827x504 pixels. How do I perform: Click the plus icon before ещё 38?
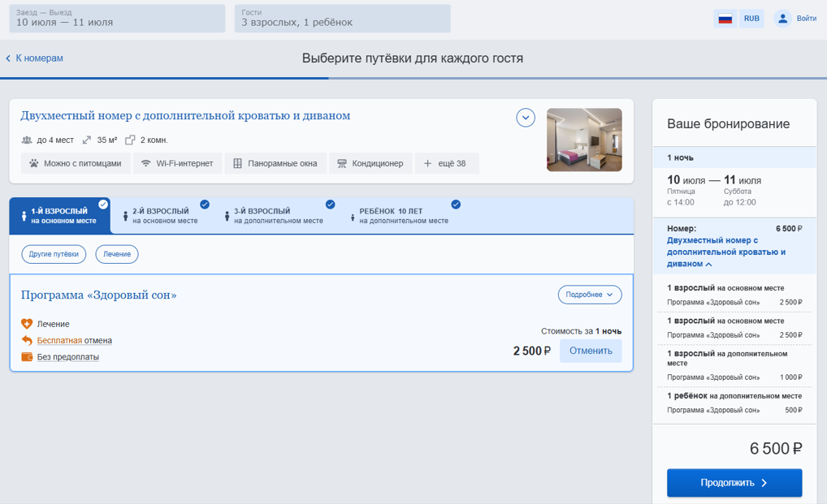(428, 163)
